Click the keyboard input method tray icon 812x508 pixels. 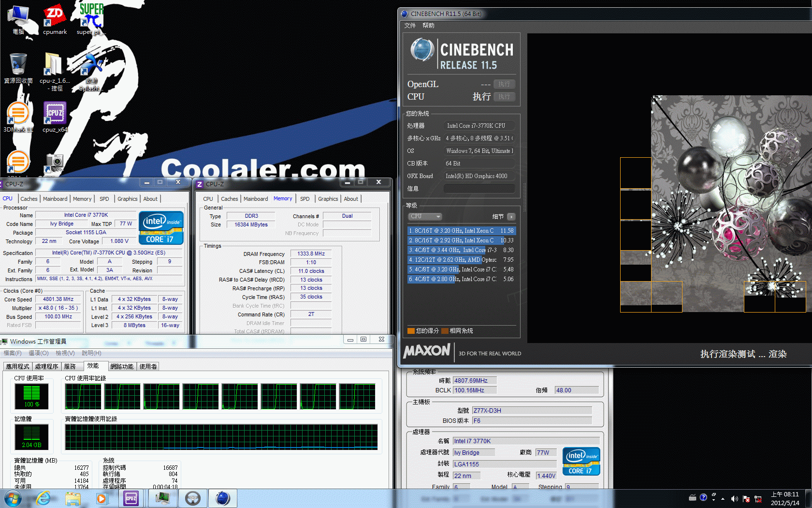693,497
